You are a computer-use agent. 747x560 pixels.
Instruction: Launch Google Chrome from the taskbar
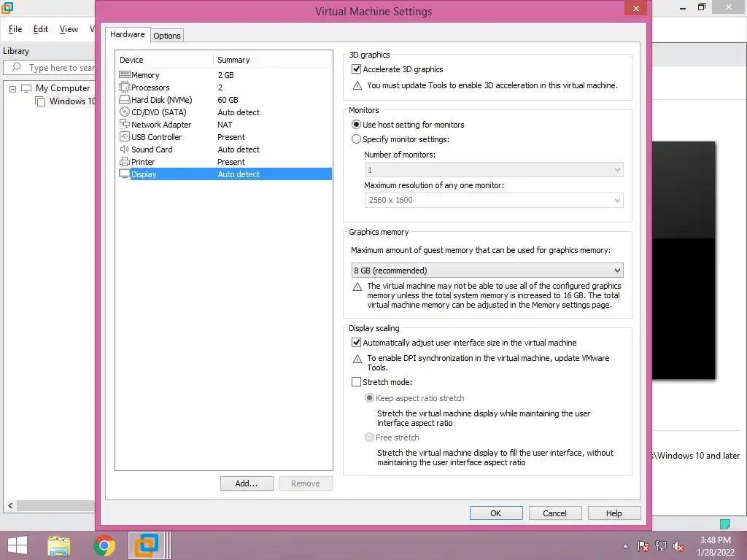click(104, 545)
